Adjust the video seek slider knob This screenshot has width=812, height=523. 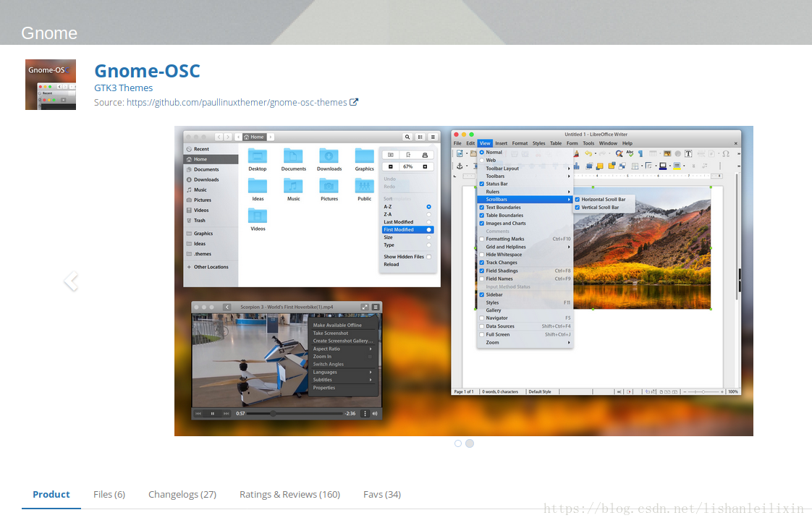[x=273, y=414]
